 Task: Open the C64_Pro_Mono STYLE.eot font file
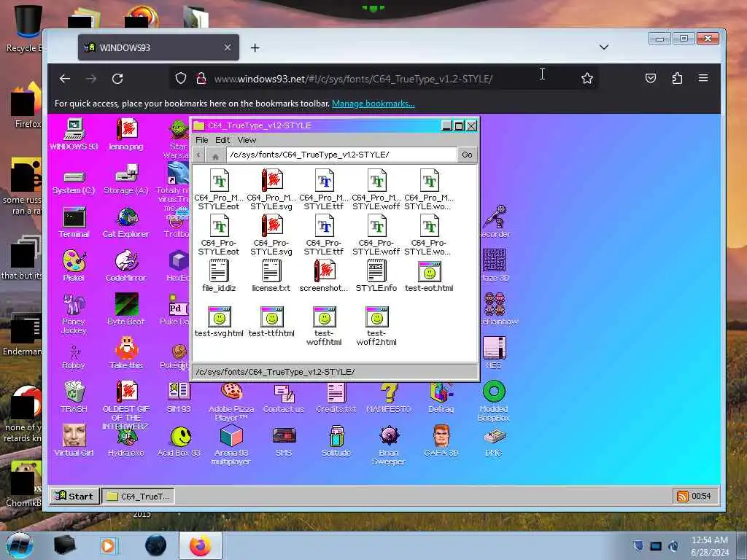(219, 190)
